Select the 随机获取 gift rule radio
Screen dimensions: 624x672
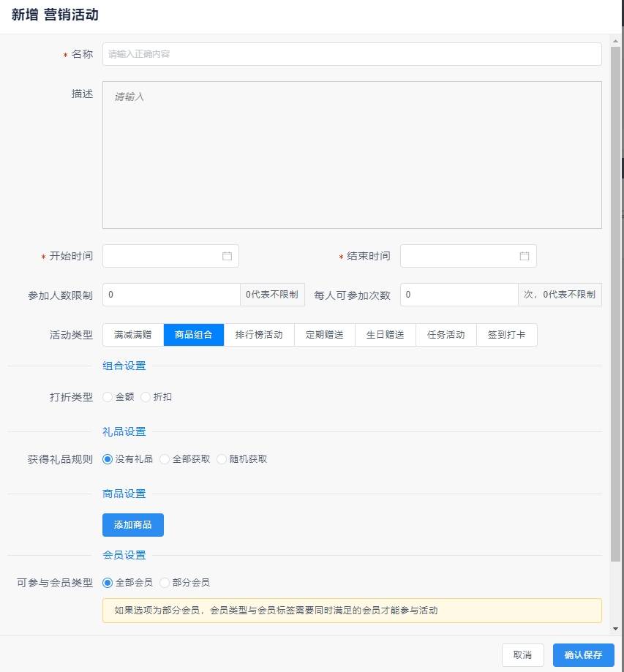tap(222, 459)
